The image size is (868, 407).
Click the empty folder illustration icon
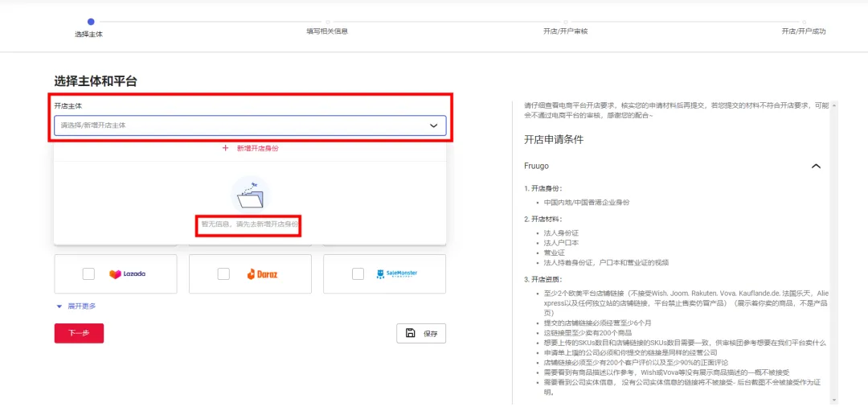tap(250, 195)
